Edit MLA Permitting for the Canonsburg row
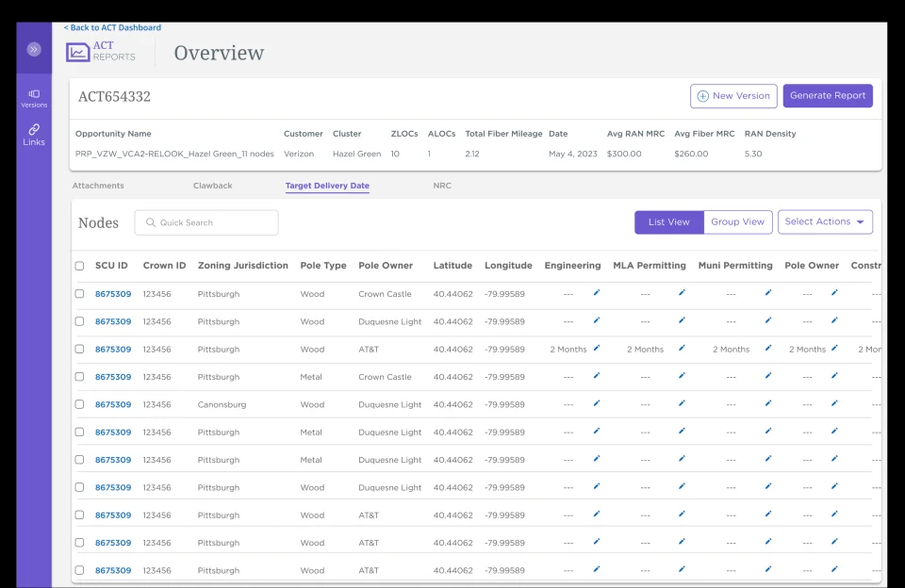Viewport: 905px width, 588px height. (682, 403)
